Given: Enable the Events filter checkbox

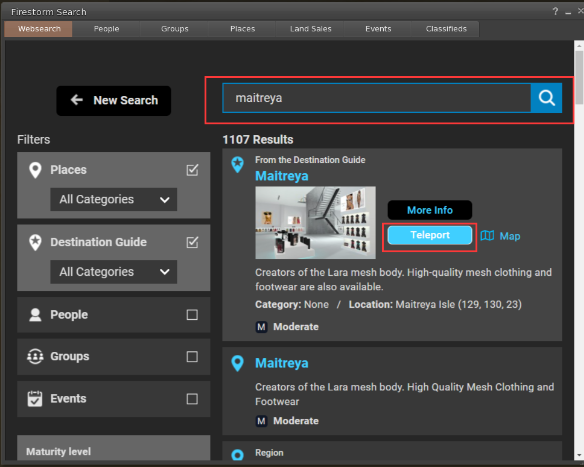Looking at the screenshot, I should point(192,399).
